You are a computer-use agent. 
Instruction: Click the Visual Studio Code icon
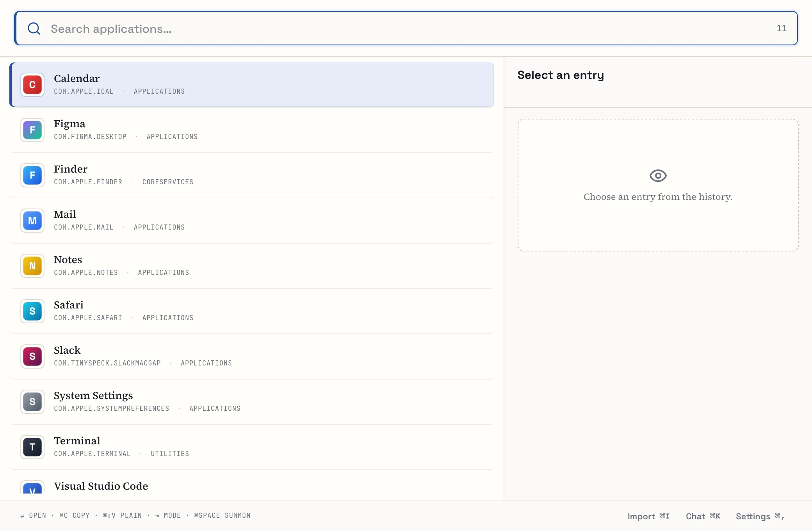coord(32,488)
